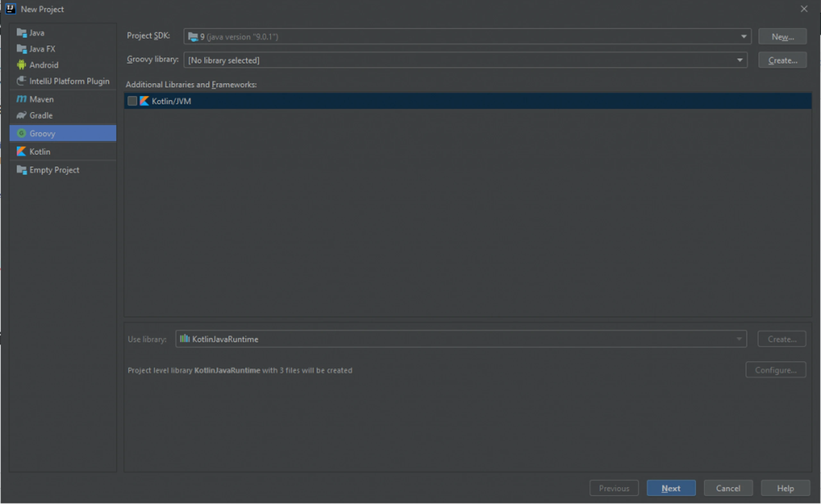Open the Use library KotlinJavaRuntime combo box
821x504 pixels.
[x=461, y=339]
